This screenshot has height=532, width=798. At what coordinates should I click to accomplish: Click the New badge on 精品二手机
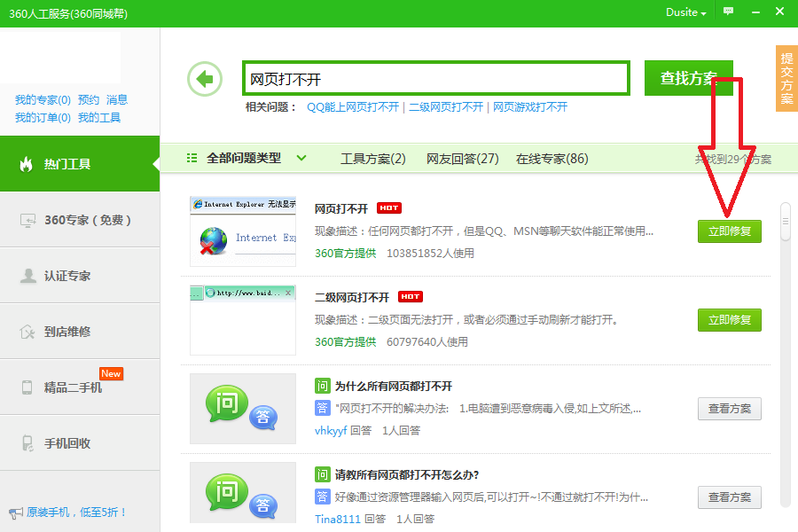(x=111, y=373)
